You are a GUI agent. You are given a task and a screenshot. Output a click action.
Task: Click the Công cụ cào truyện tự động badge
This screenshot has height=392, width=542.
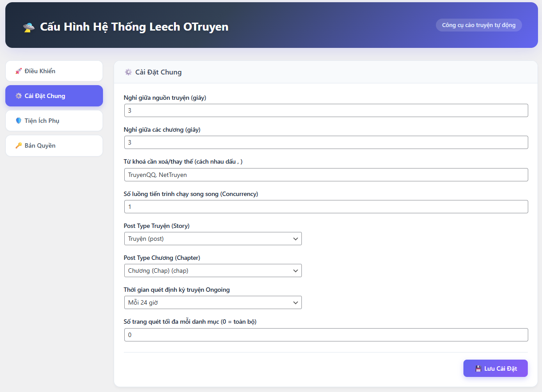pos(479,25)
